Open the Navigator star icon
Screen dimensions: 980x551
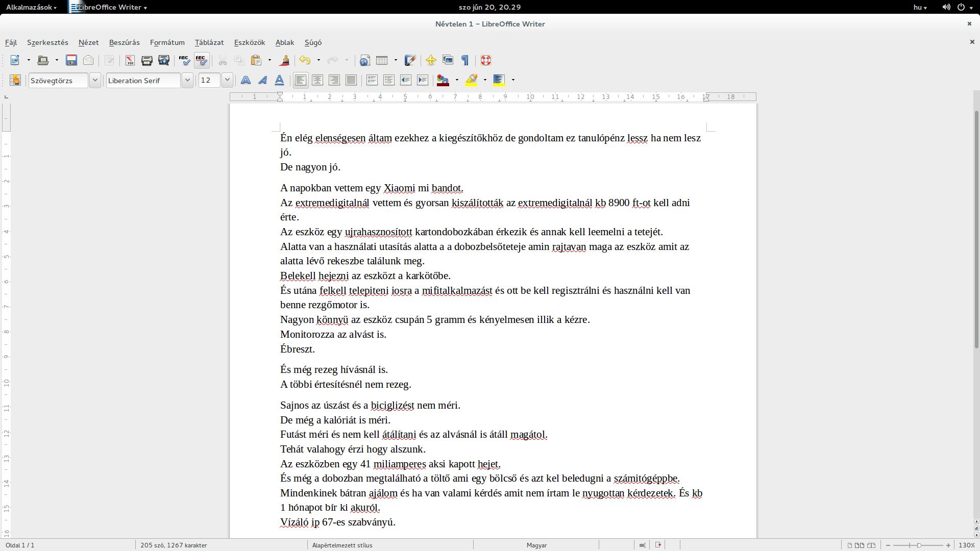click(431, 60)
